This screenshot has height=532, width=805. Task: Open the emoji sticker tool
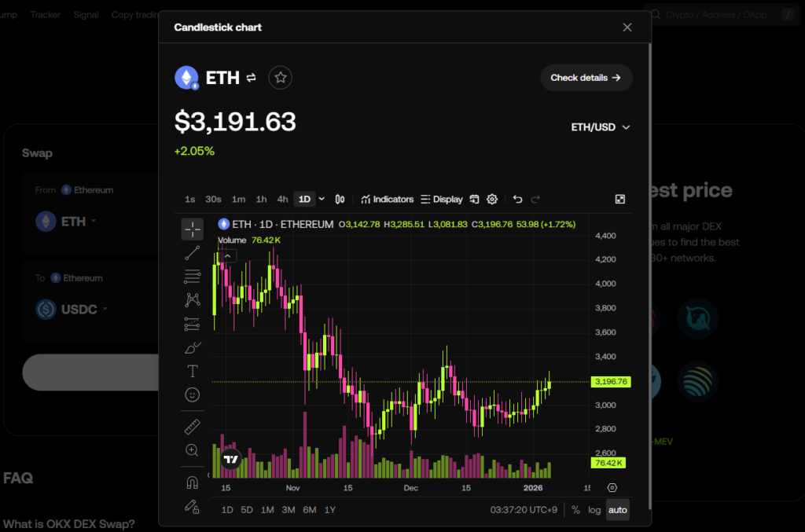193,394
